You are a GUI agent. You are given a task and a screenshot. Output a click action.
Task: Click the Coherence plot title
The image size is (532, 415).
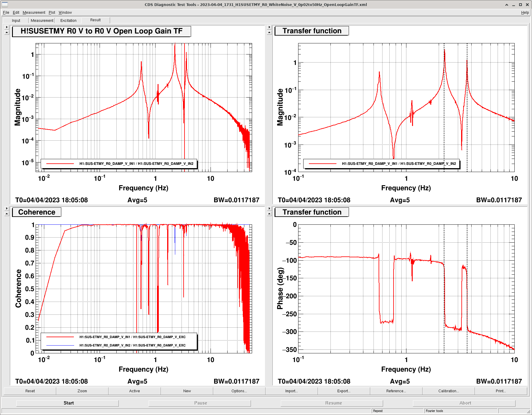click(x=37, y=212)
